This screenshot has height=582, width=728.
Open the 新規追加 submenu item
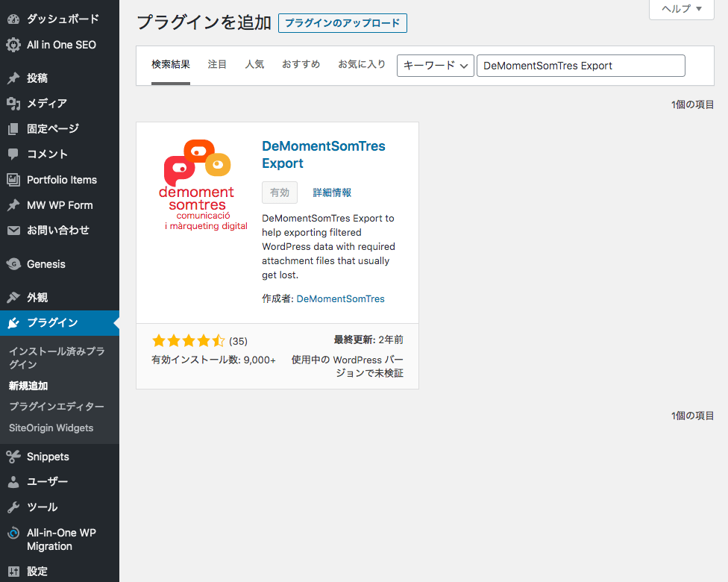pos(28,386)
